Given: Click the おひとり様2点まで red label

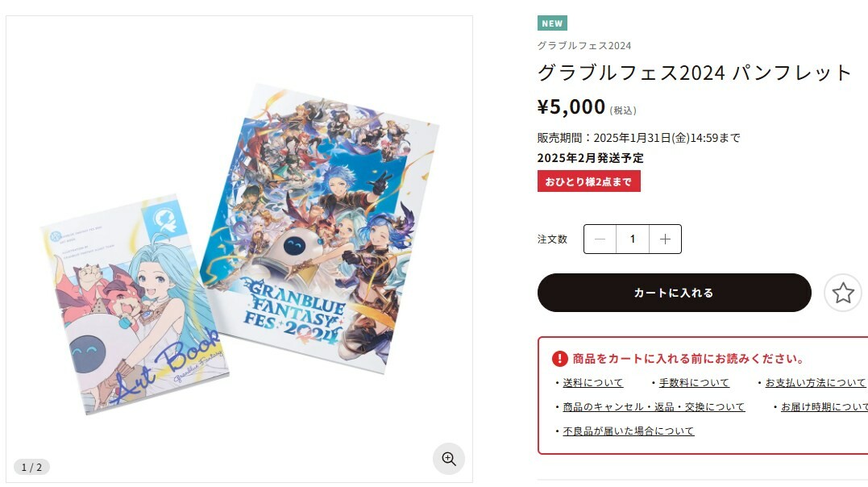Looking at the screenshot, I should click(588, 181).
